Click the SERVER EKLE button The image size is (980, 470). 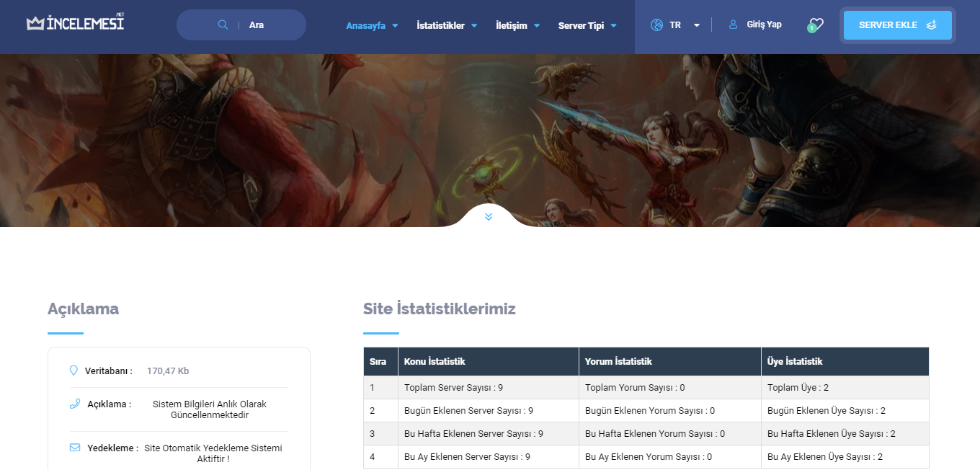point(898,25)
